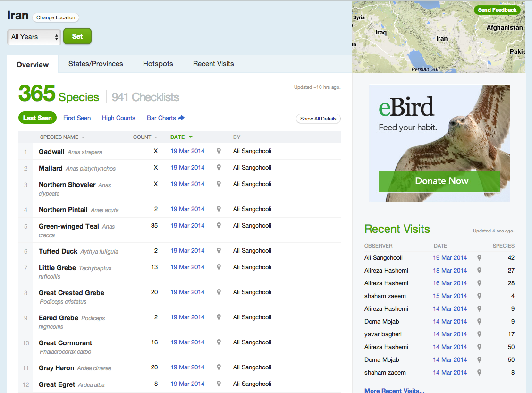
Task: Open the SPECIES NAME sort dropdown
Action: coord(83,137)
